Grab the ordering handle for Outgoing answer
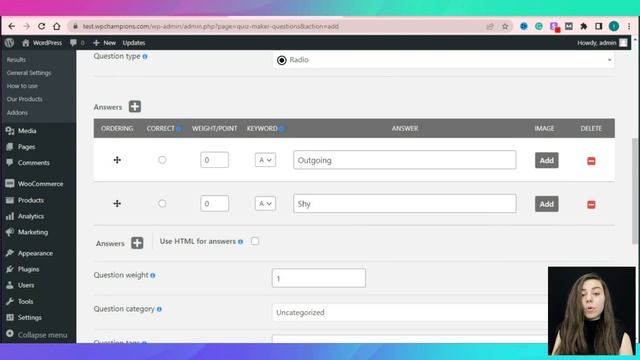The width and height of the screenshot is (640, 360). 117,160
